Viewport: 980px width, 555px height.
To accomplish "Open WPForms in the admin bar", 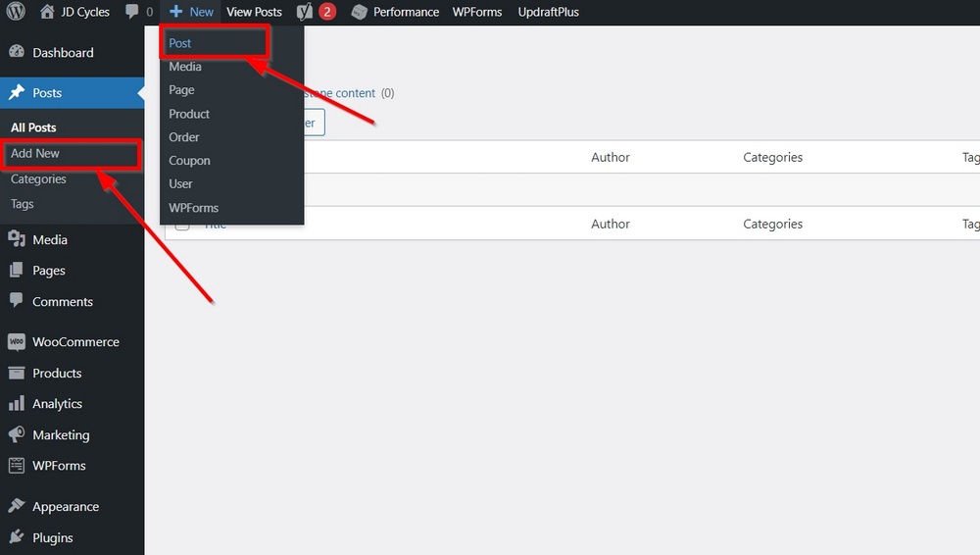I will tap(477, 11).
